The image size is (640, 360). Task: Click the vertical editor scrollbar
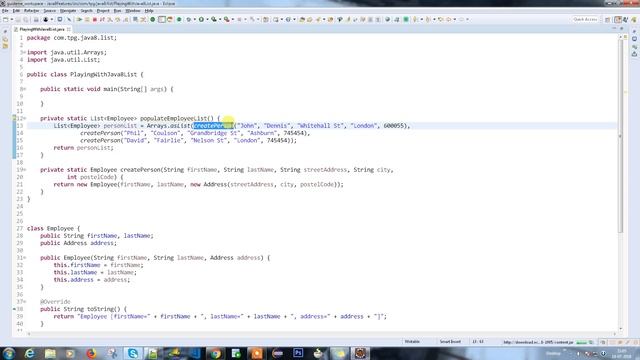click(620, 137)
